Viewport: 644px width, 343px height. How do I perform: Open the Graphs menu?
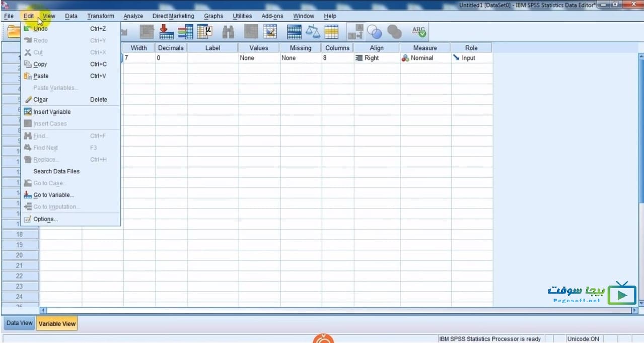pyautogui.click(x=213, y=16)
